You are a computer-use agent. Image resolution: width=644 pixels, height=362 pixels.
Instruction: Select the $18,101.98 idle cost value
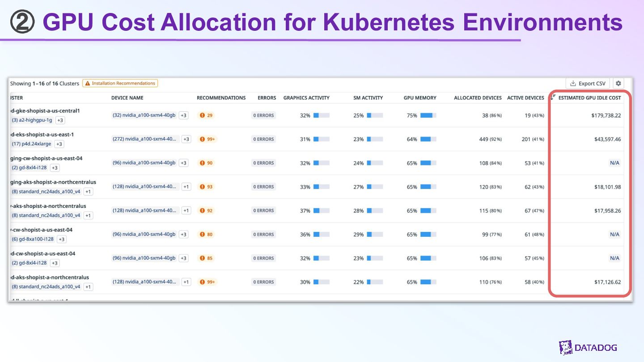(607, 187)
